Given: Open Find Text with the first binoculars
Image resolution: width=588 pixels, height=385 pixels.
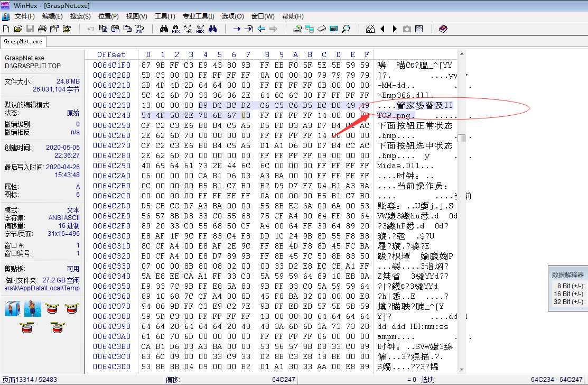Looking at the screenshot, I should click(164, 29).
